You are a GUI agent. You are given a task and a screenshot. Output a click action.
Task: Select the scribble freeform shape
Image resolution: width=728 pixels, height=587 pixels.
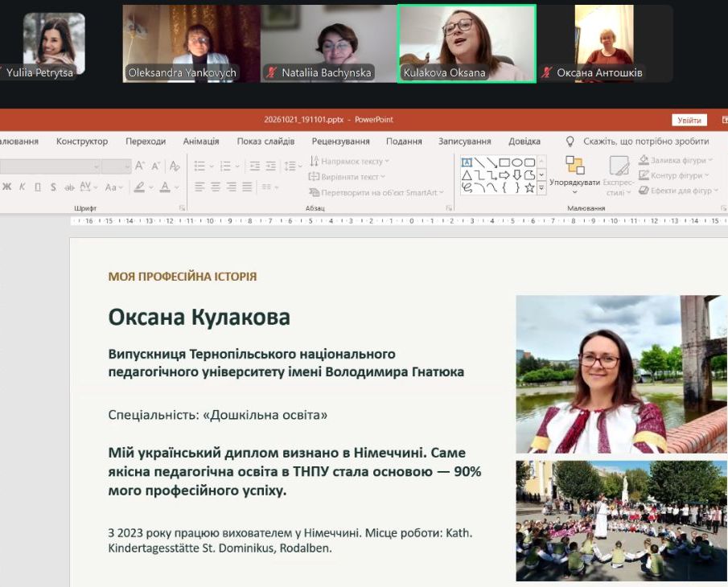[467, 188]
